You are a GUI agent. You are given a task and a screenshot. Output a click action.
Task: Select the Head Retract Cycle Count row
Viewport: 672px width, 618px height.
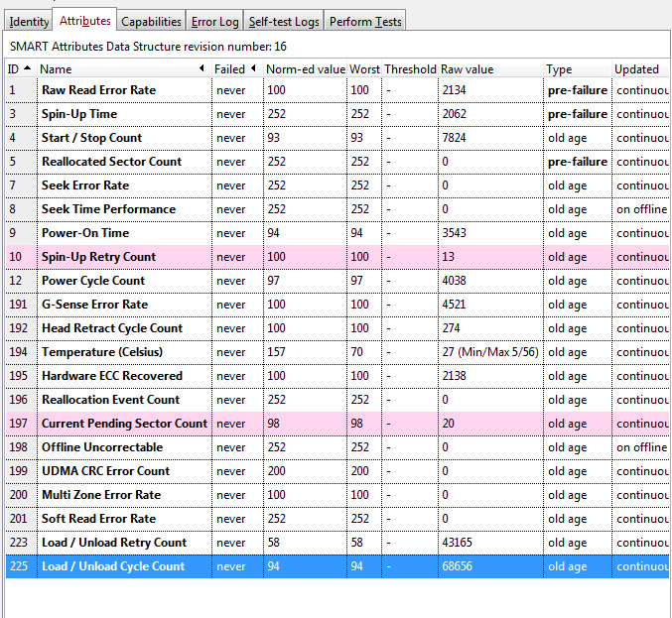(336, 328)
